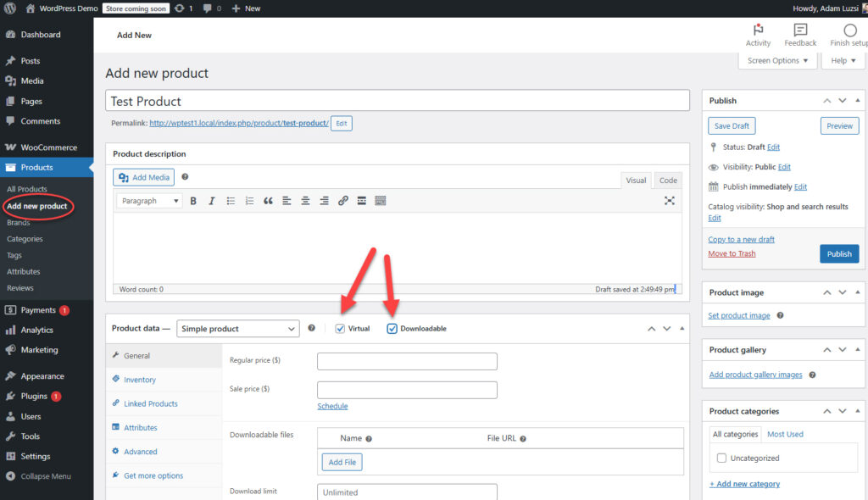Image resolution: width=868 pixels, height=500 pixels.
Task: Click Set product image link
Action: (738, 315)
